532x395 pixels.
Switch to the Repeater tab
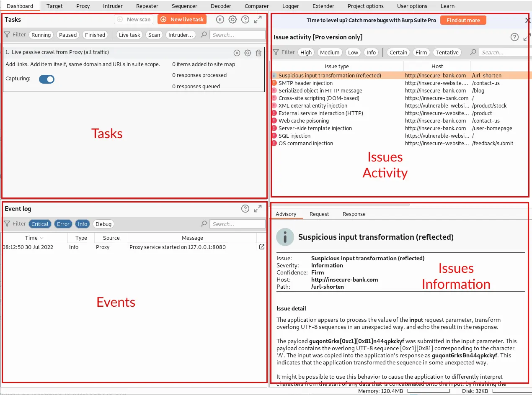click(x=147, y=6)
